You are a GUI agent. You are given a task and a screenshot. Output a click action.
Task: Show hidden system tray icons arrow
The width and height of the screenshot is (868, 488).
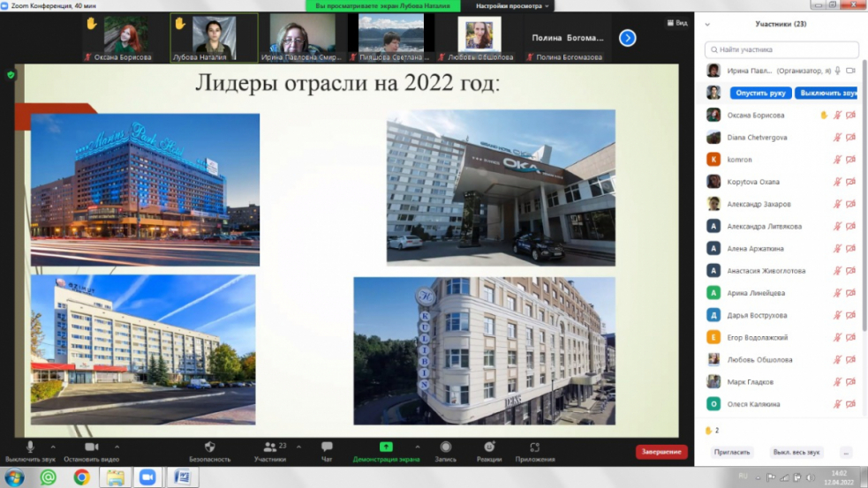(x=758, y=477)
